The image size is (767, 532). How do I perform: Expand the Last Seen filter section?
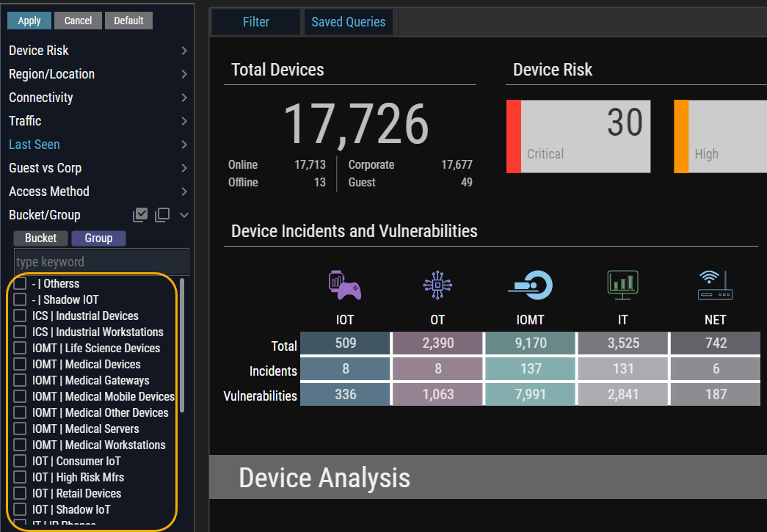tap(183, 145)
